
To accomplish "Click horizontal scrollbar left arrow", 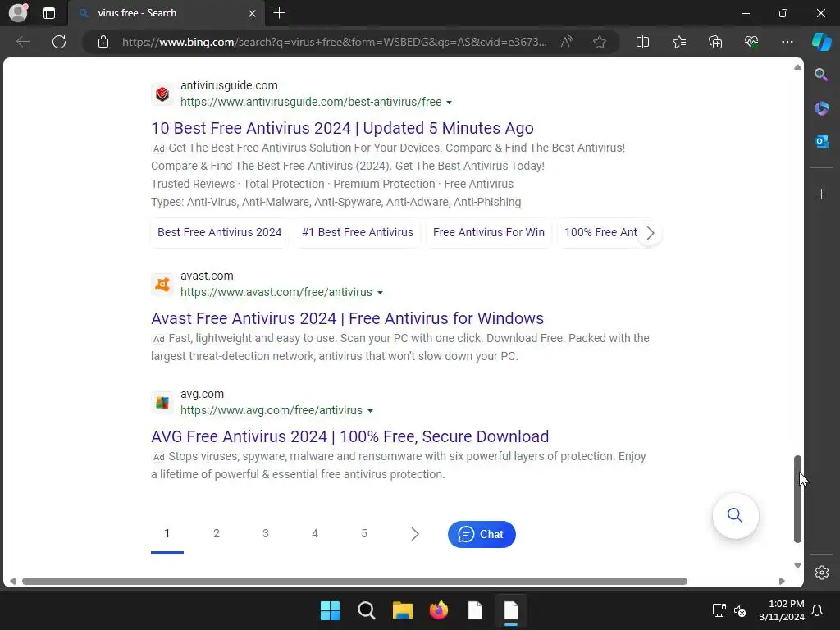I will click(x=12, y=582).
